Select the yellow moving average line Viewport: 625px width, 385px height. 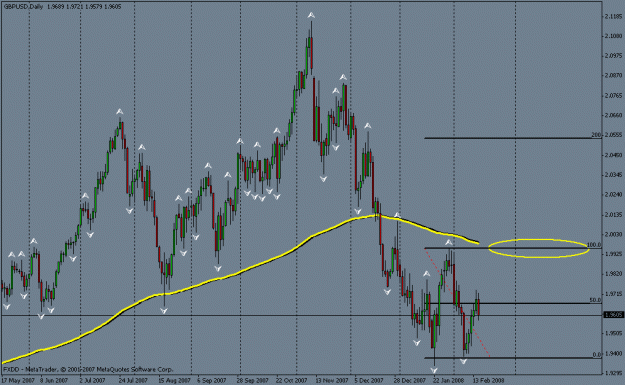tap(239, 273)
